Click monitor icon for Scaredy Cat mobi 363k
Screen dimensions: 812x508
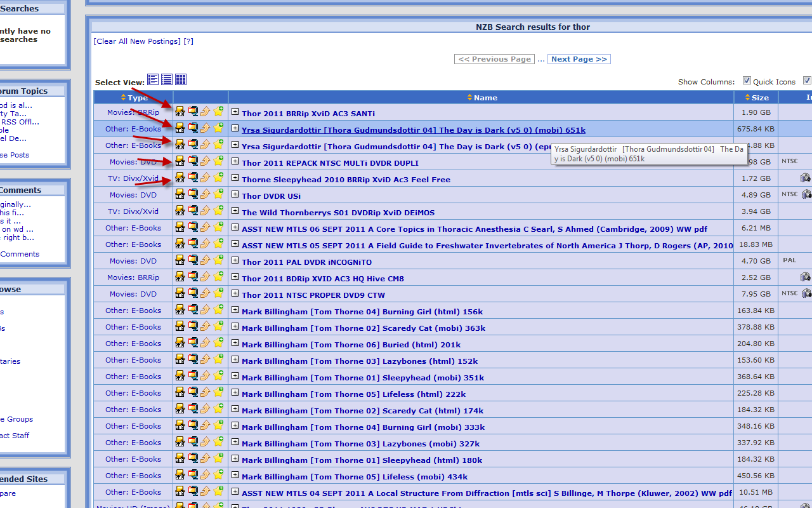coord(193,326)
